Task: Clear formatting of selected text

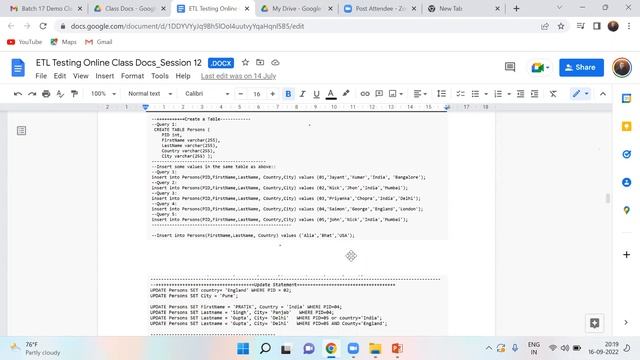Action: tap(553, 94)
